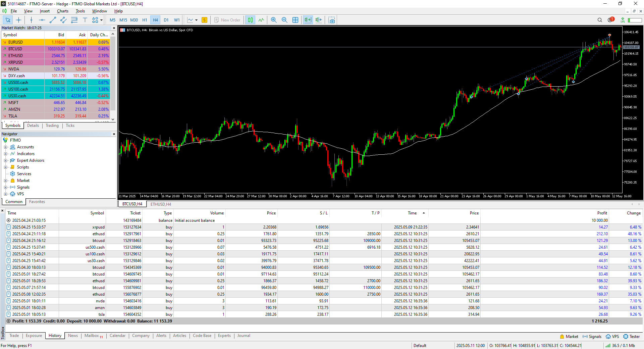Switch timeframe to W1
Screen dimensions: 644x349
tap(177, 20)
